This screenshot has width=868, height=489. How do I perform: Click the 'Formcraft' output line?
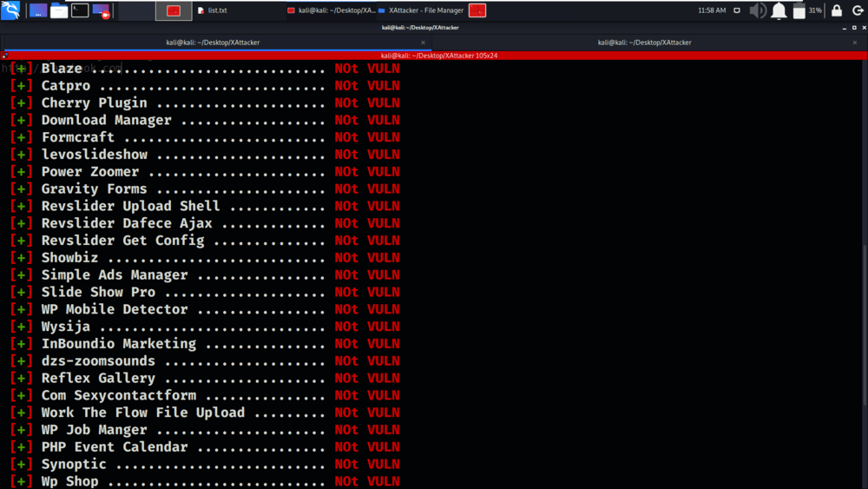point(205,137)
